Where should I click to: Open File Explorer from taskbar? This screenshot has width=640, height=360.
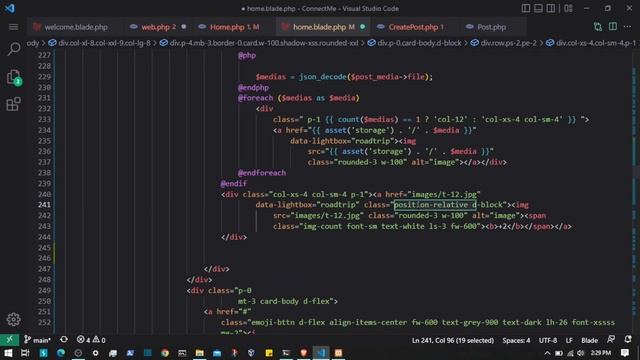tap(200, 353)
